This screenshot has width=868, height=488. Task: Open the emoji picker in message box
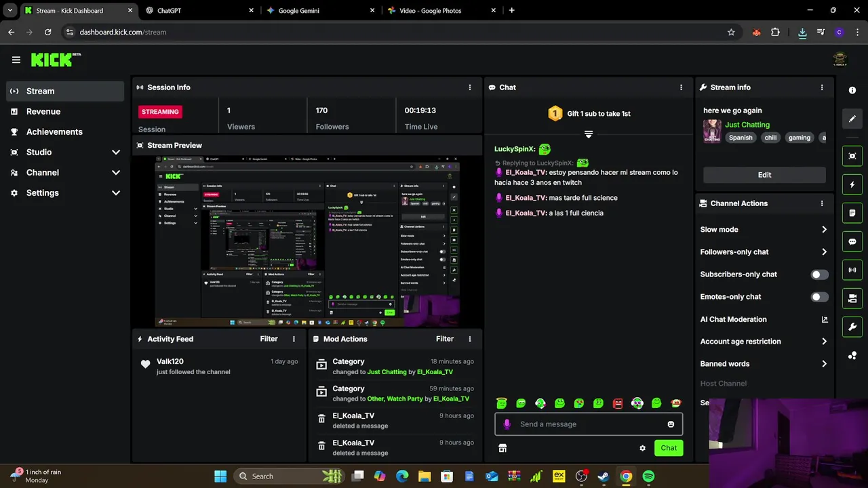click(671, 424)
